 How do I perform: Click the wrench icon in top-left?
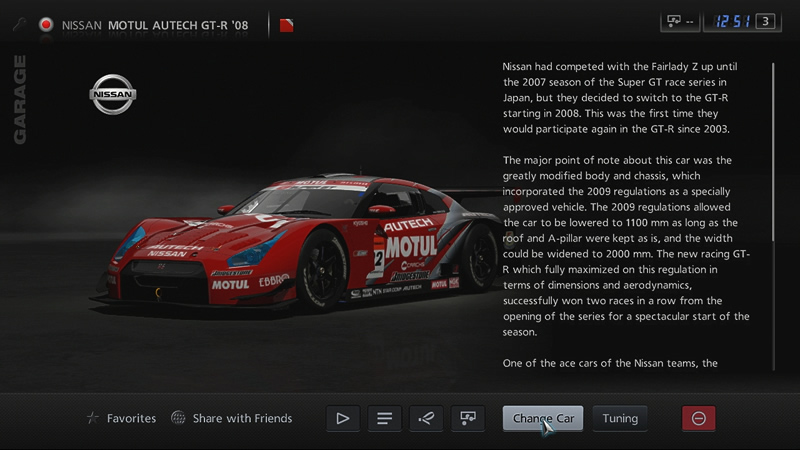point(19,23)
